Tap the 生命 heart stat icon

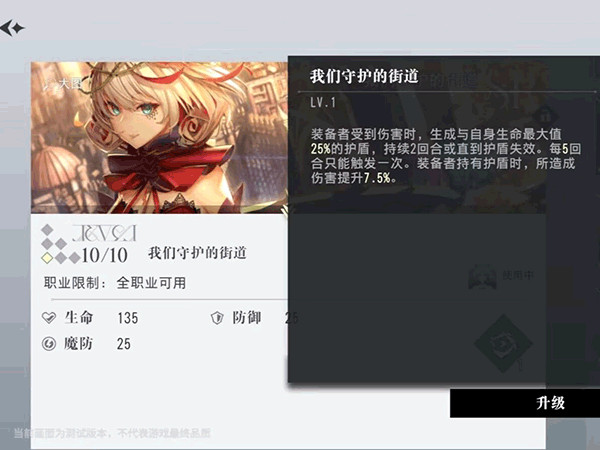point(49,318)
